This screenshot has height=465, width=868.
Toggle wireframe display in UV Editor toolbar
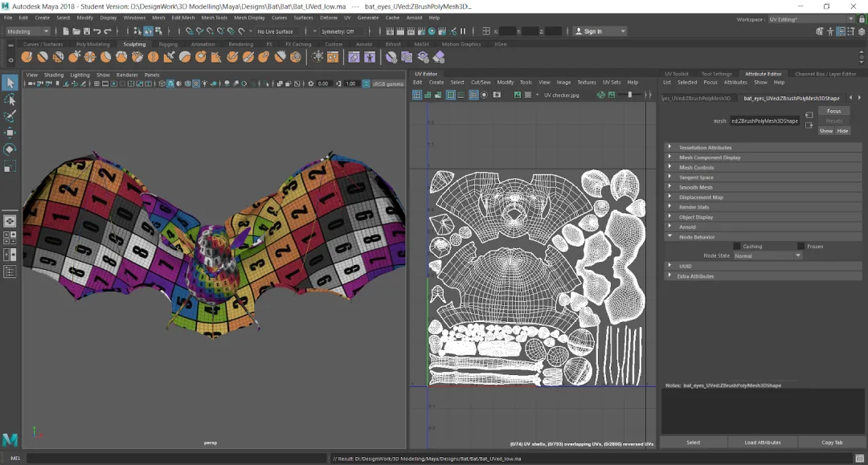click(x=417, y=95)
